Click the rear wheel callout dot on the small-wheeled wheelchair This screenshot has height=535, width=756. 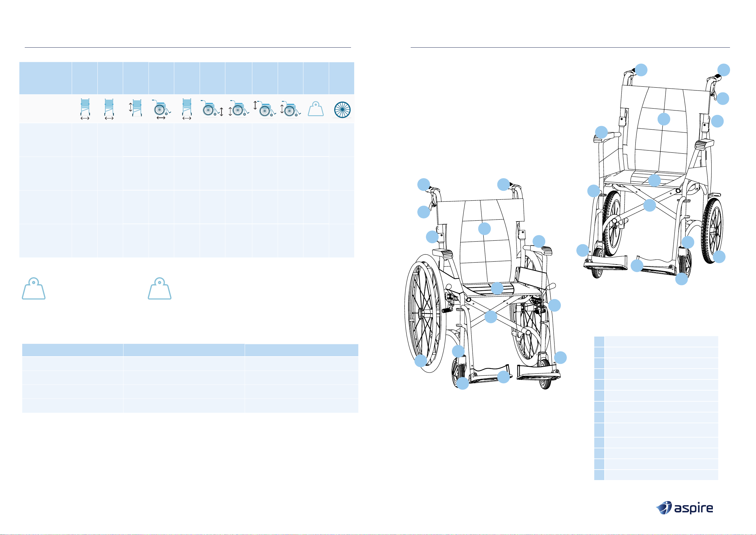[719, 257]
